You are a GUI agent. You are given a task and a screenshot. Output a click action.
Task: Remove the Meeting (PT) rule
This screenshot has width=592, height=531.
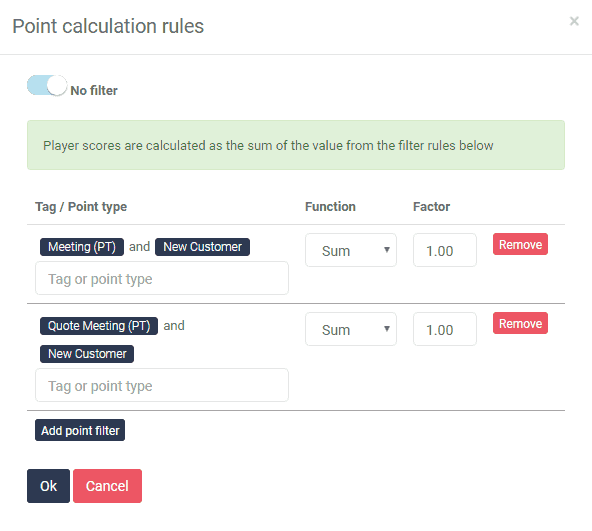520,244
